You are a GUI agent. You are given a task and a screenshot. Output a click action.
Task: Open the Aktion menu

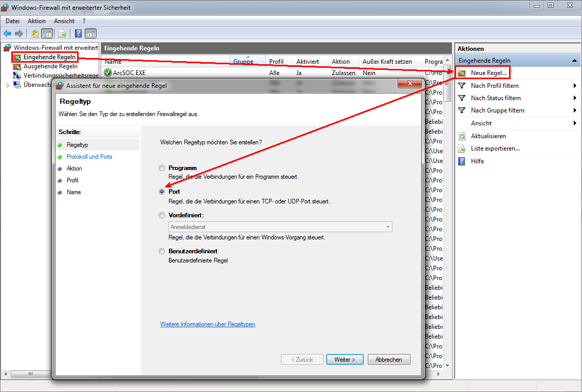click(36, 21)
